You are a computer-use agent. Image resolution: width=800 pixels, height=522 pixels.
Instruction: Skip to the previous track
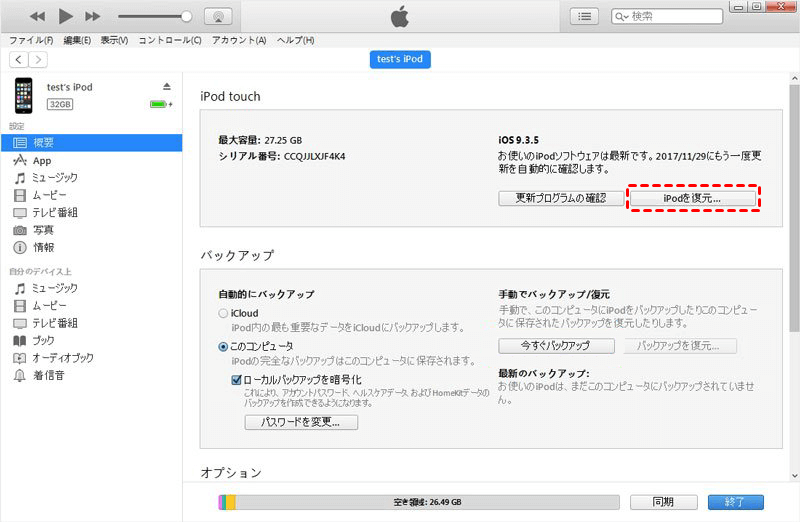coord(38,17)
